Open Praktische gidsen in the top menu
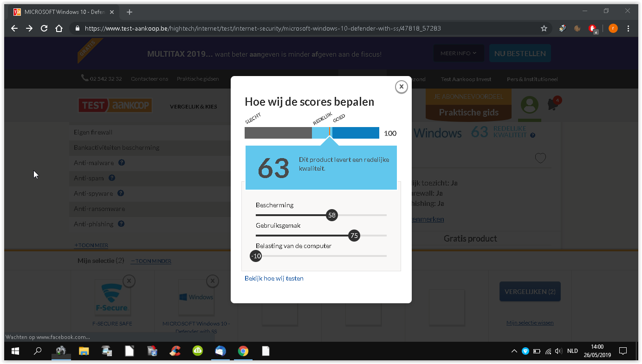 coord(198,79)
